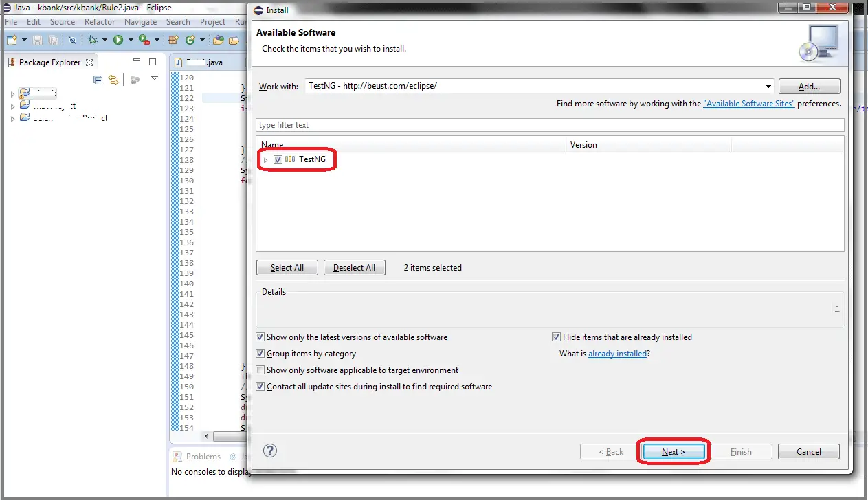Click the Open Type toolbar icon
The width and height of the screenshot is (868, 500).
pyautogui.click(x=219, y=41)
